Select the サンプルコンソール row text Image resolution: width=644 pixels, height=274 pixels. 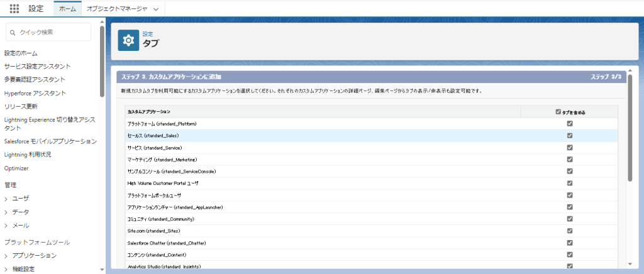tap(172, 171)
